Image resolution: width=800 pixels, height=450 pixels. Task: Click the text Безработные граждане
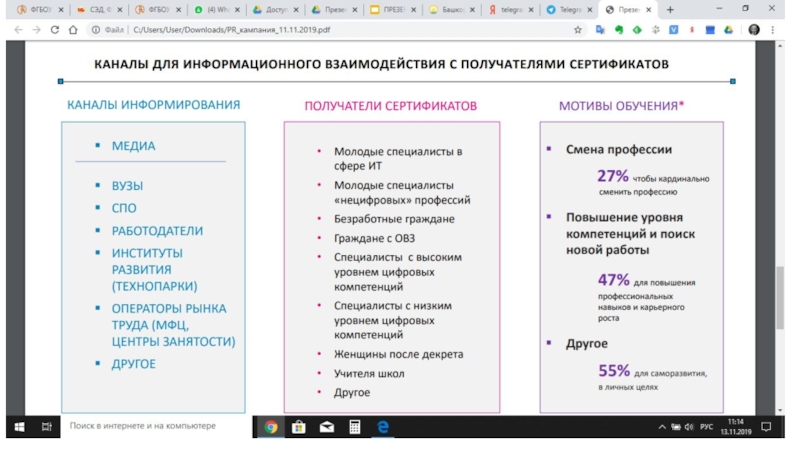coord(394,219)
